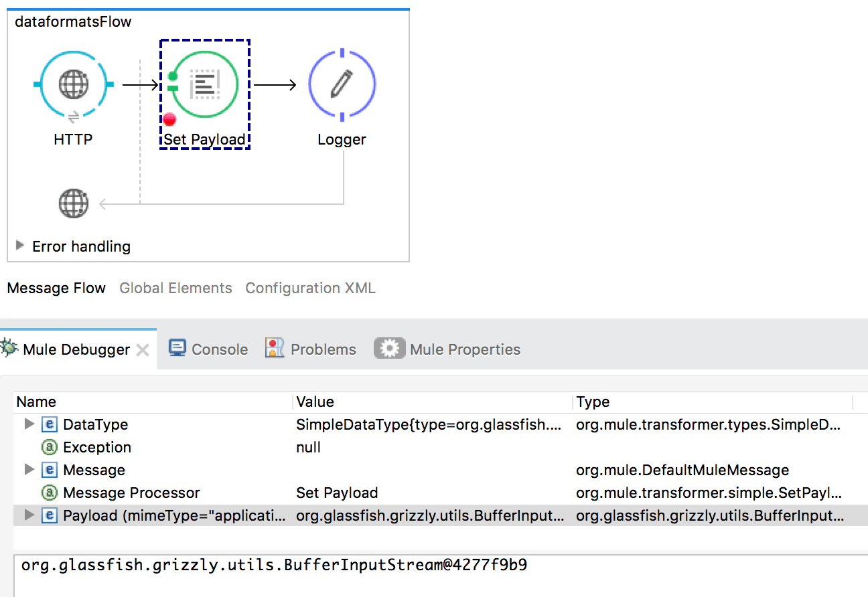Screen dimensions: 868x597
Task: Expand the DataType tree row
Action: (x=29, y=424)
